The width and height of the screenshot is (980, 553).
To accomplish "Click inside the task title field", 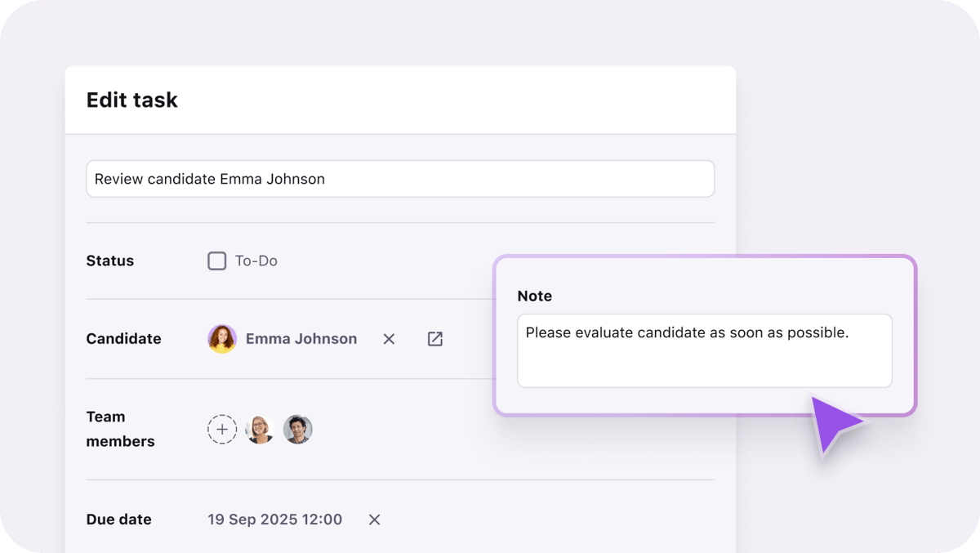I will click(x=400, y=178).
